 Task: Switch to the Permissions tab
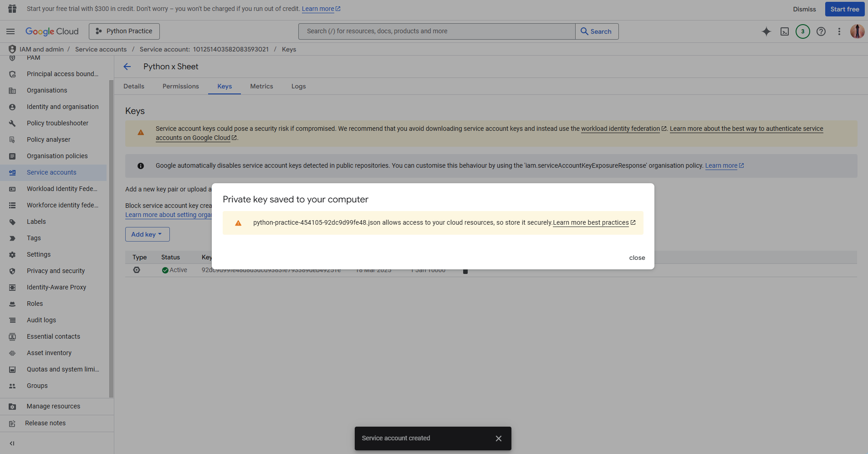[181, 86]
